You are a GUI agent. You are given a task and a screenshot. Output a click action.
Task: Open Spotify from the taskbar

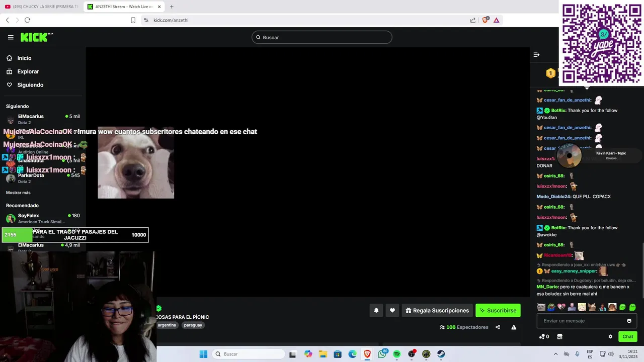[397, 354]
